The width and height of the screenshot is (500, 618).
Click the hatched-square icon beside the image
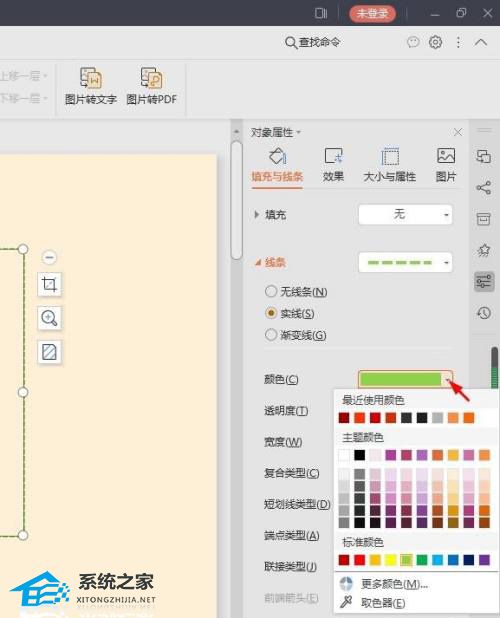pos(49,352)
